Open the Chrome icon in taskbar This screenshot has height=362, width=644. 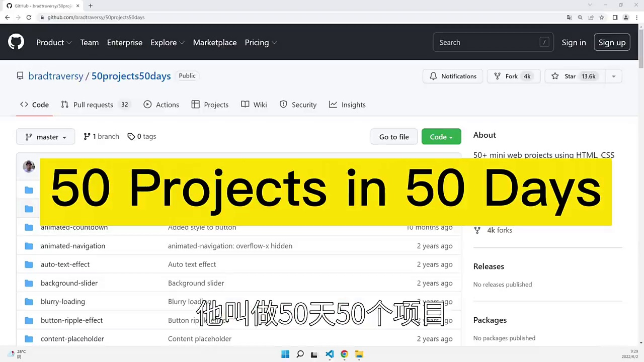point(344,354)
